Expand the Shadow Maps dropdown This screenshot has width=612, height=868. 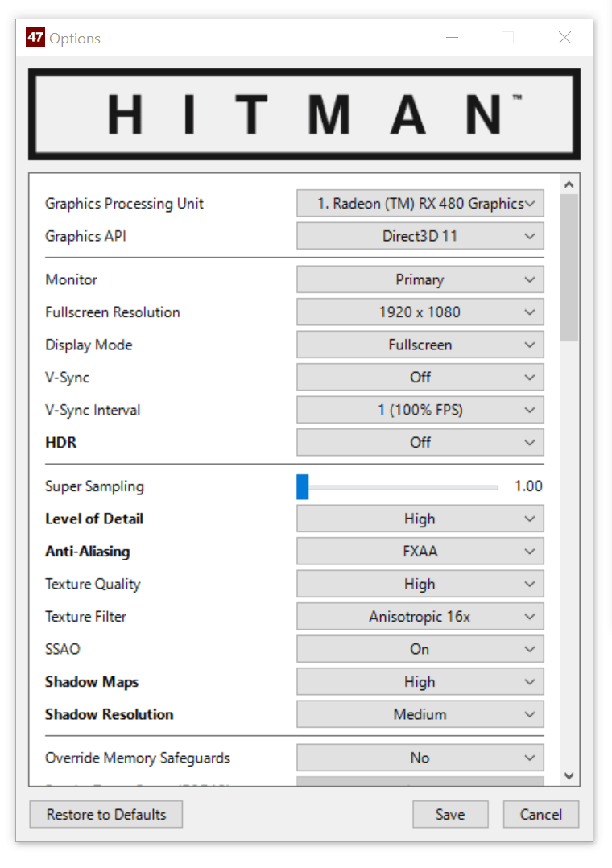coord(420,682)
